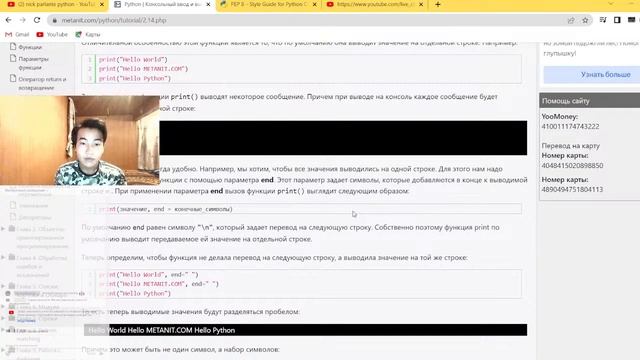Screen dimensions: 640x360
Task: Open the youtube.com/live tab
Action: pyautogui.click(x=375, y=4)
